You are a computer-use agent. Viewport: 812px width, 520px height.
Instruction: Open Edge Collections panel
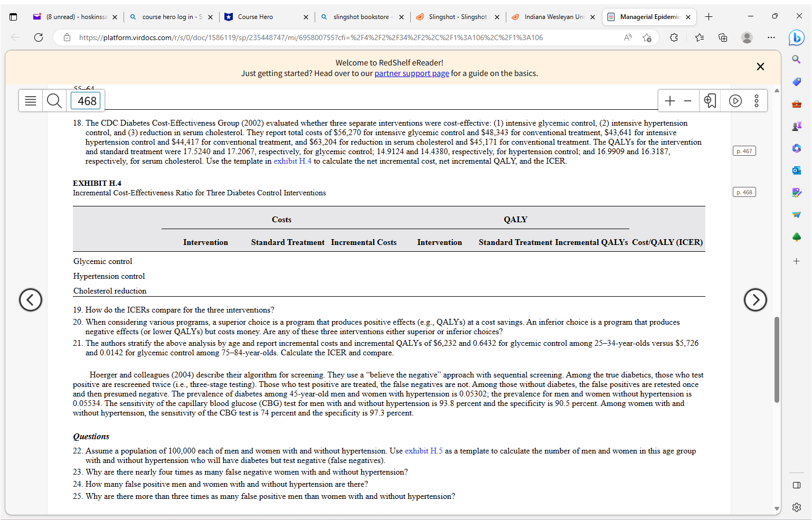coord(723,37)
